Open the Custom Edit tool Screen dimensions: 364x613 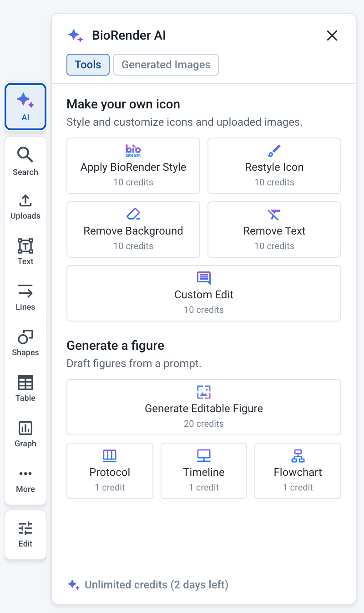[204, 293]
